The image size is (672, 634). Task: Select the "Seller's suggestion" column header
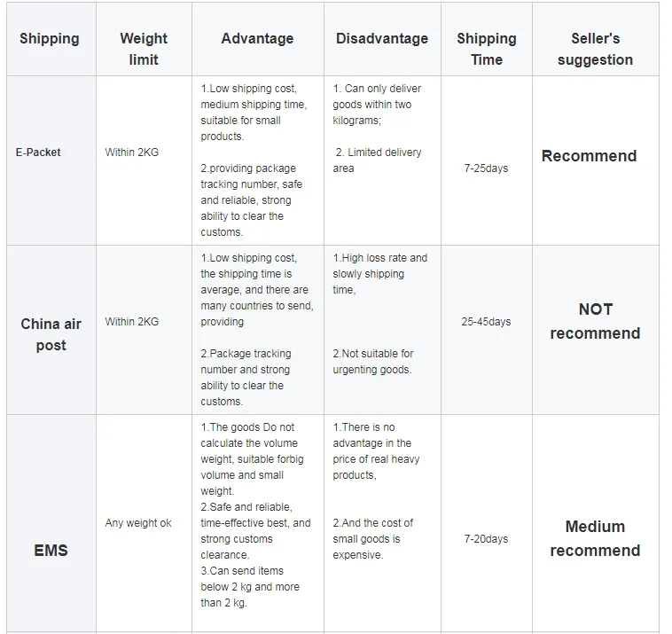point(595,49)
